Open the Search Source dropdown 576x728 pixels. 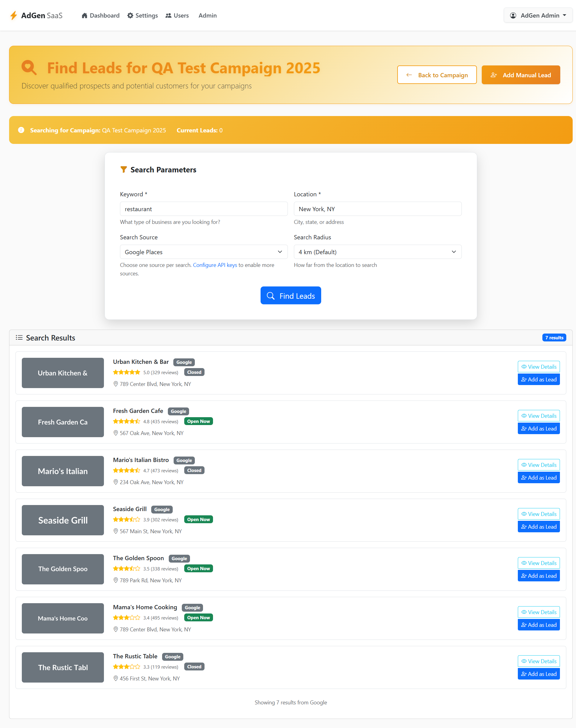pyautogui.click(x=204, y=252)
